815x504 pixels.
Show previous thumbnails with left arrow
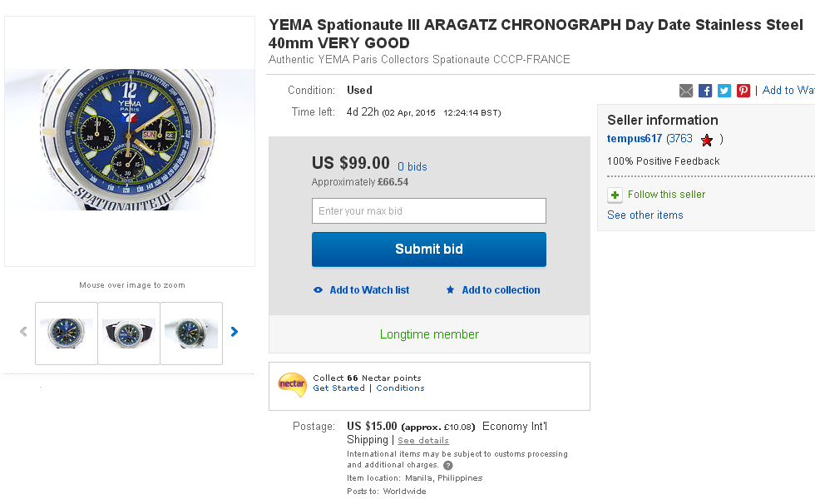click(x=23, y=332)
